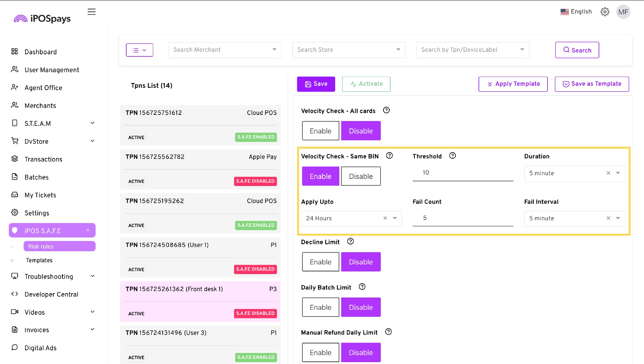The image size is (644, 364).
Task: Disable Velocity Check Same BIN
Action: click(x=361, y=176)
